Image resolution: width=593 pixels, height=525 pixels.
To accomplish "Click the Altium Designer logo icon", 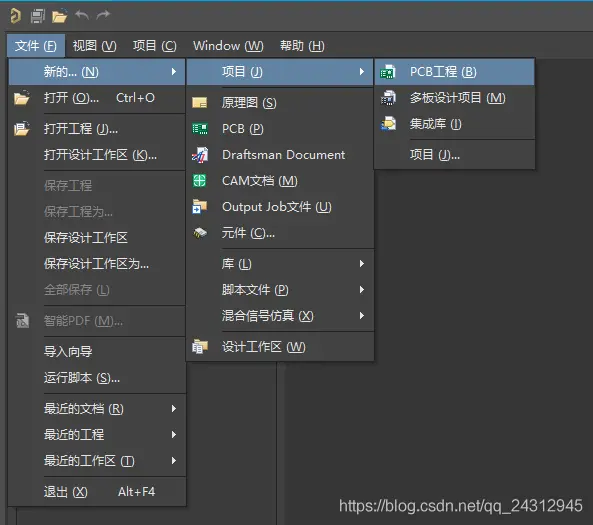I will click(15, 16).
